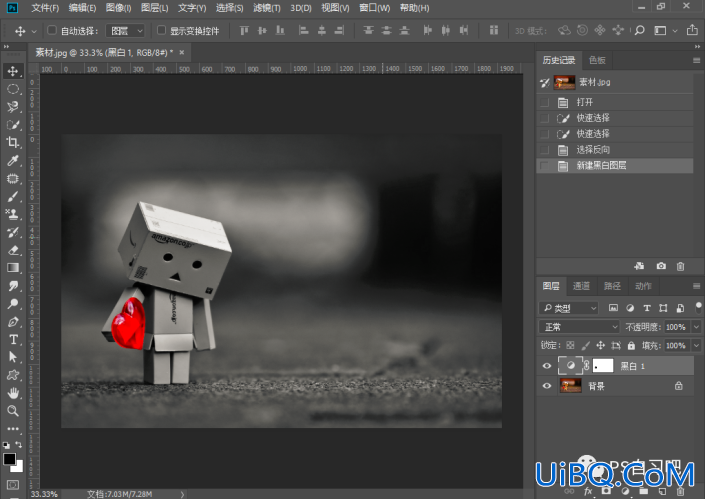The width and height of the screenshot is (705, 499).
Task: Hide the 黑白 1 layer
Action: (547, 366)
